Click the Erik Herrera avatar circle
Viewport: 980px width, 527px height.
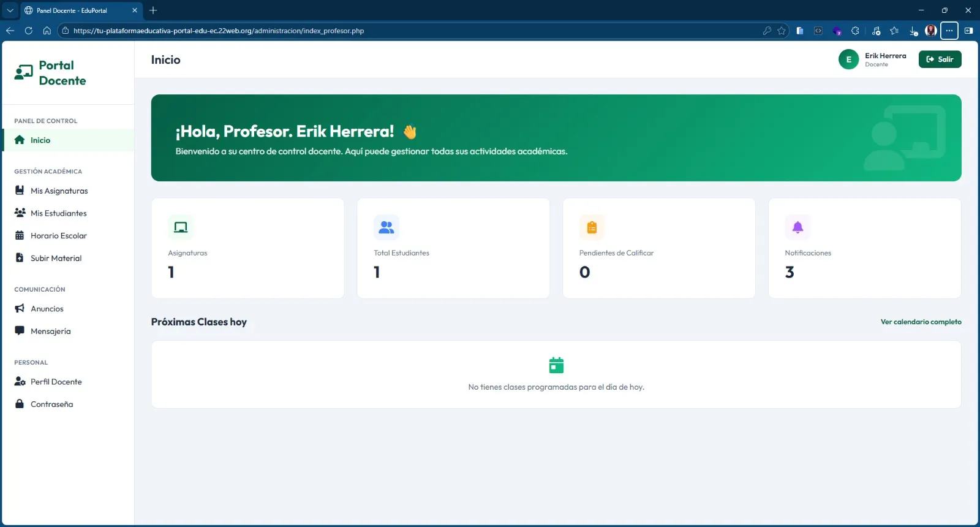tap(848, 59)
